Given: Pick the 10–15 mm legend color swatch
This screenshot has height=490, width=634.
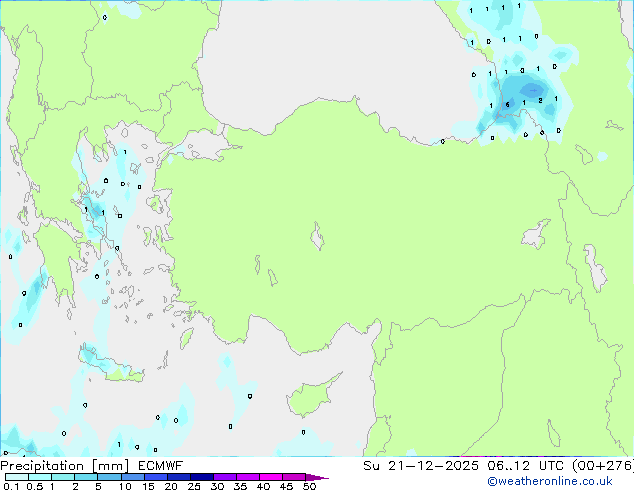Looking at the screenshot, I should pyautogui.click(x=132, y=477).
